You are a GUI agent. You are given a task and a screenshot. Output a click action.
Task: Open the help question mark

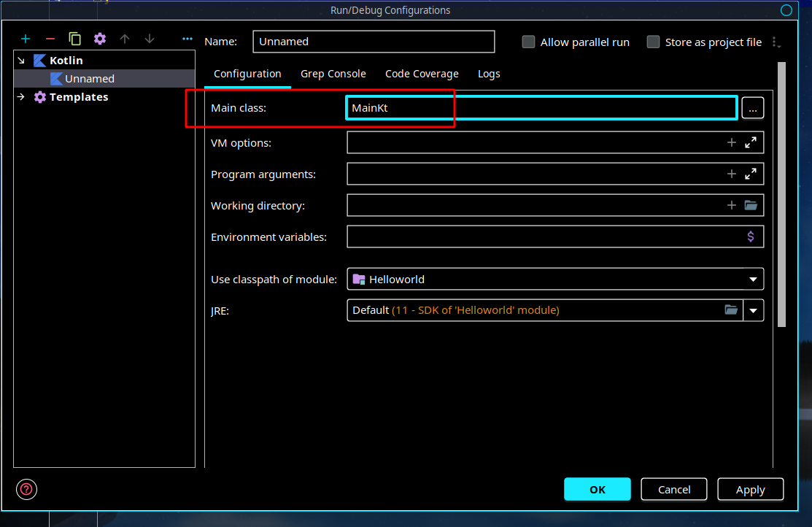click(26, 489)
